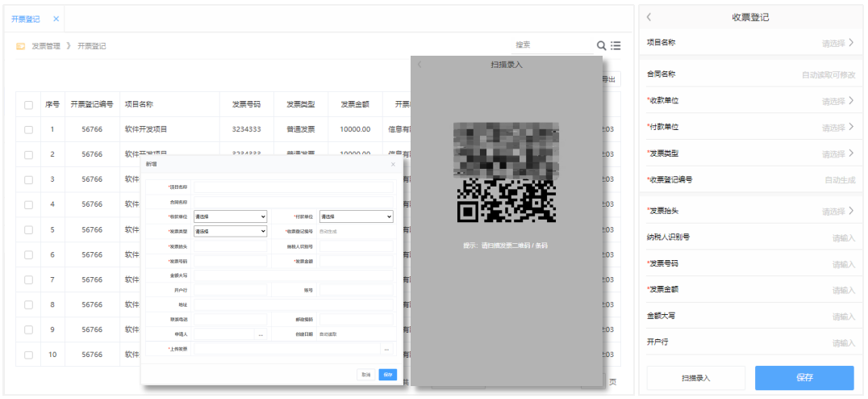Click 发票管理 in the breadcrumb
Viewport: 868px width, 399px height.
pyautogui.click(x=46, y=47)
